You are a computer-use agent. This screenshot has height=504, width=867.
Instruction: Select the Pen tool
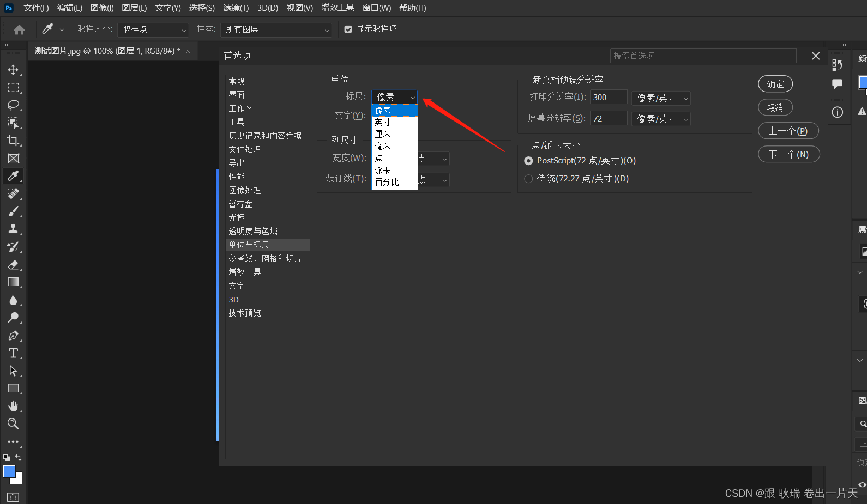click(x=13, y=335)
